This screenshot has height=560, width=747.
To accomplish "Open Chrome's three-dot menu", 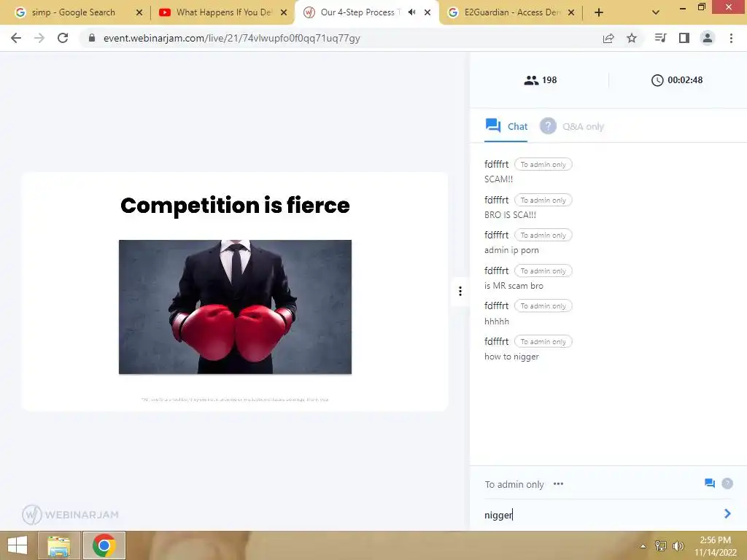I will coord(731,38).
